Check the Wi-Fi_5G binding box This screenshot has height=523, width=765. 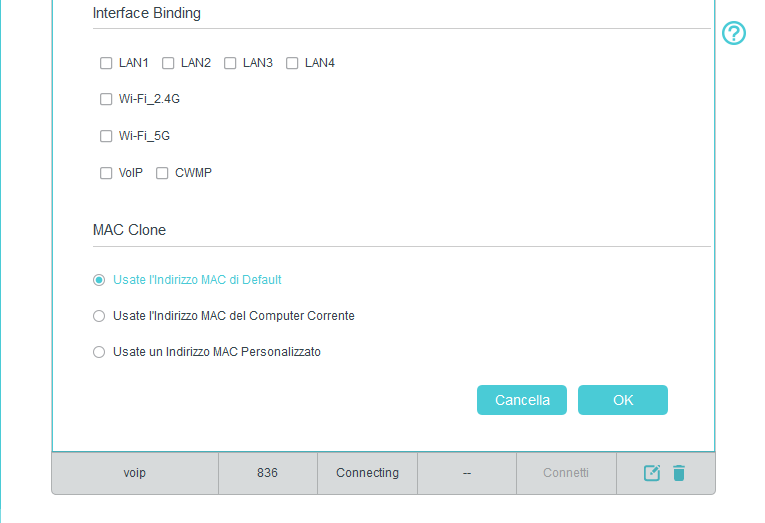[106, 136]
